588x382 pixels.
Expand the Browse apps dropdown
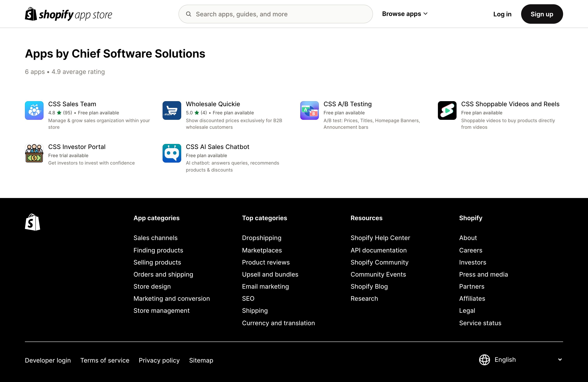(404, 14)
